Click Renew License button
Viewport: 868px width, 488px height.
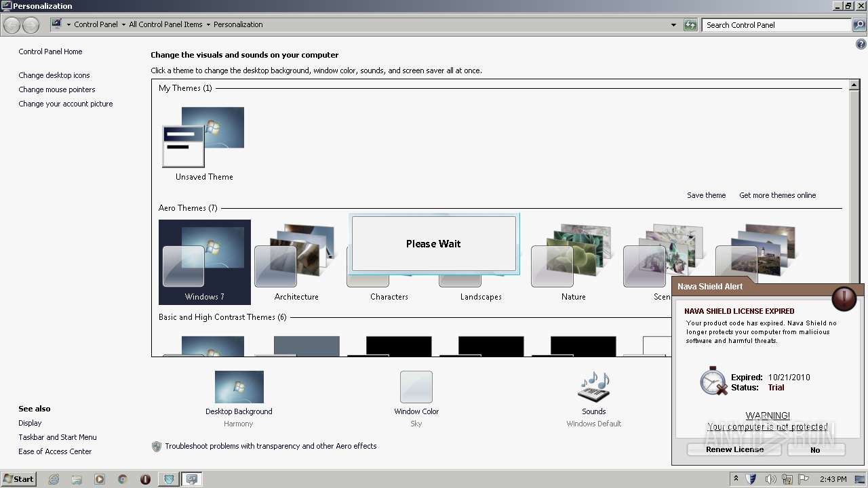pos(734,450)
